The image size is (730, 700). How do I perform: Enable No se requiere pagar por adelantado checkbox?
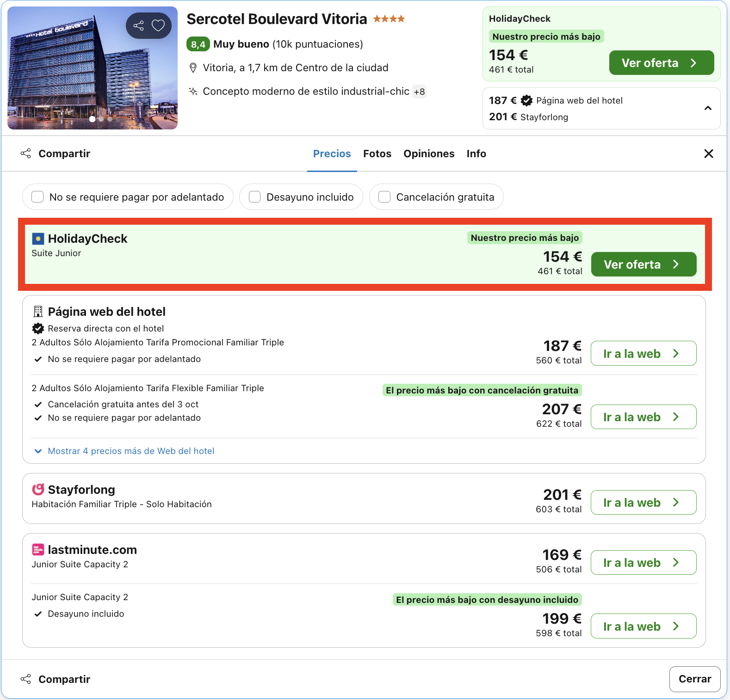click(x=37, y=197)
